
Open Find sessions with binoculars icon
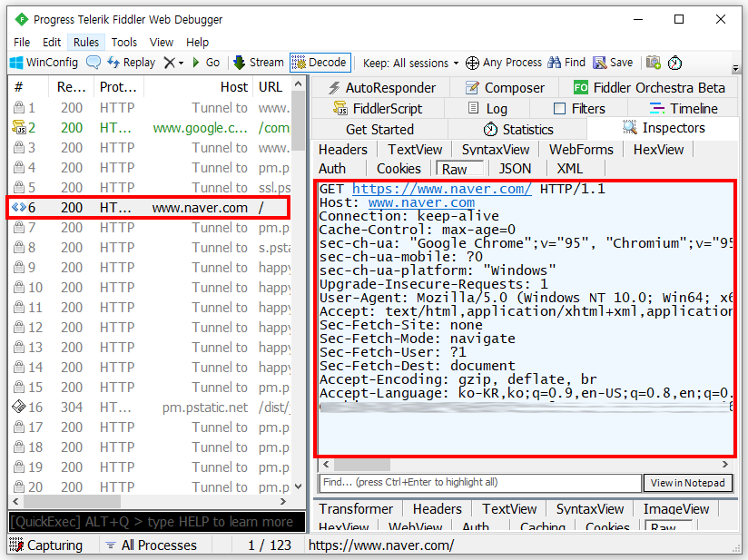pyautogui.click(x=566, y=63)
